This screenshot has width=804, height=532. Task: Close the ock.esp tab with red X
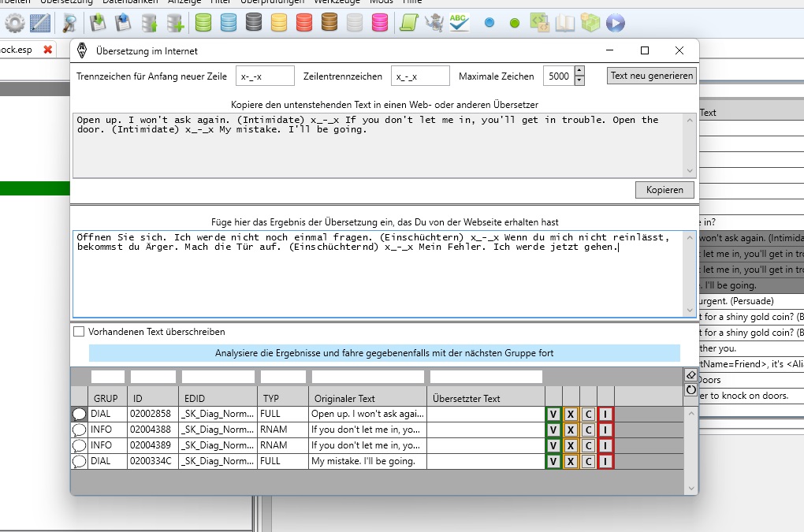pos(48,50)
